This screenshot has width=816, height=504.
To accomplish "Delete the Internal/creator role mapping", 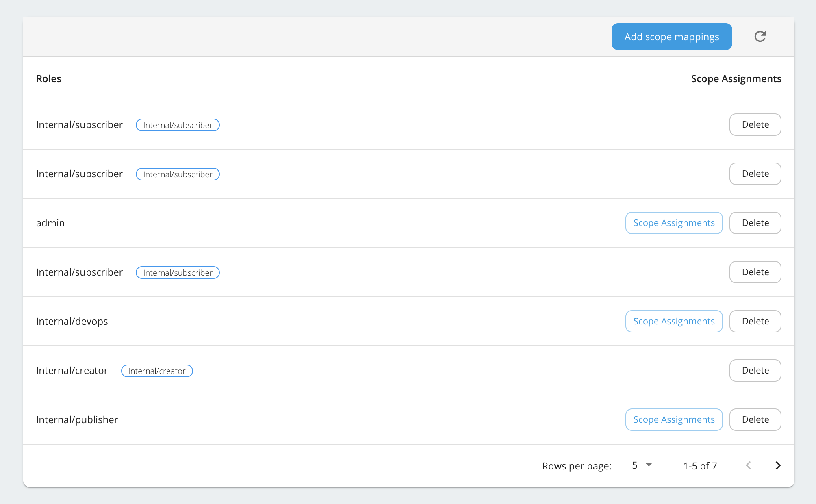I will pyautogui.click(x=755, y=370).
